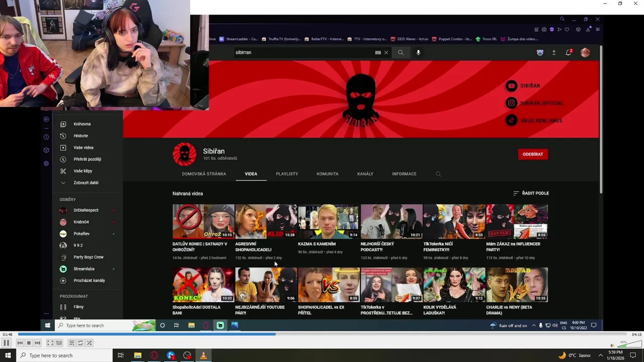Open the INFORMACE tab

coord(404,174)
